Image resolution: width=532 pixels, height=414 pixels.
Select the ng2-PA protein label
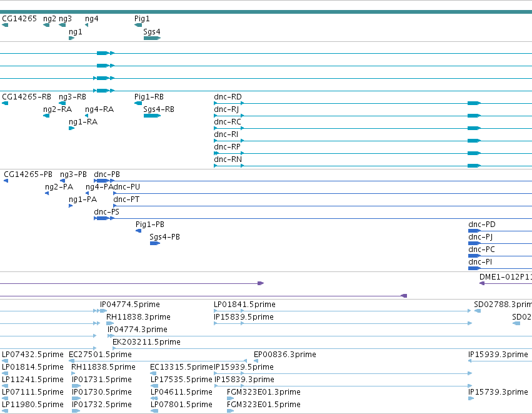(59, 187)
